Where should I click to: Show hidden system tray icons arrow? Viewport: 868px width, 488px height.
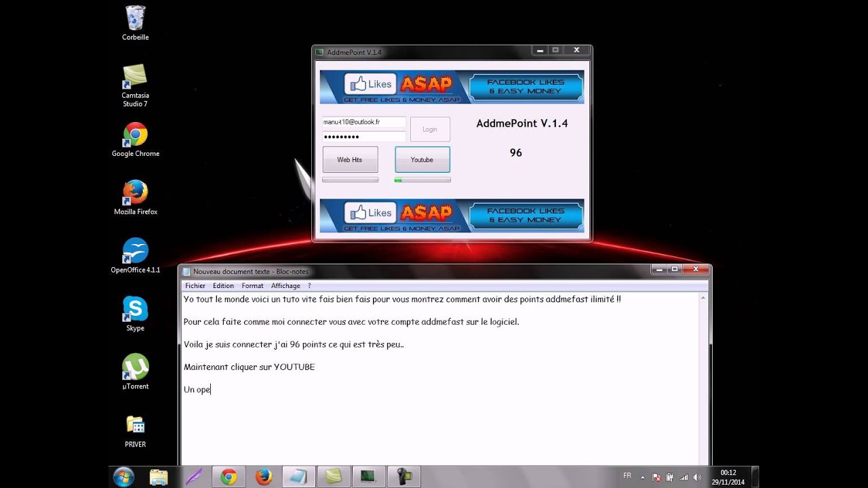coord(642,477)
